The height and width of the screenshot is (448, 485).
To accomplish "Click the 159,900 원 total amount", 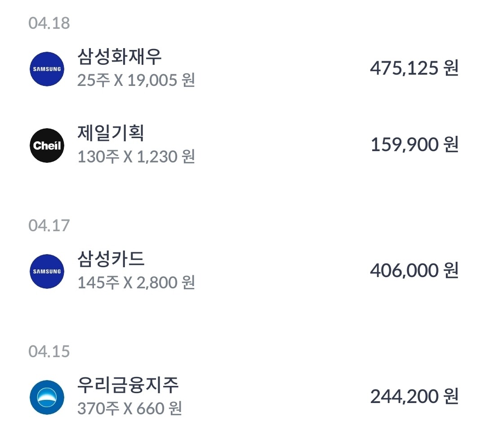I will (414, 145).
